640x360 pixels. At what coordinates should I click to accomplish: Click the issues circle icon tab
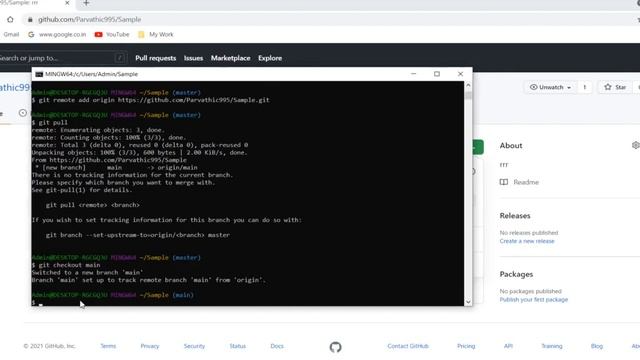click(23, 113)
